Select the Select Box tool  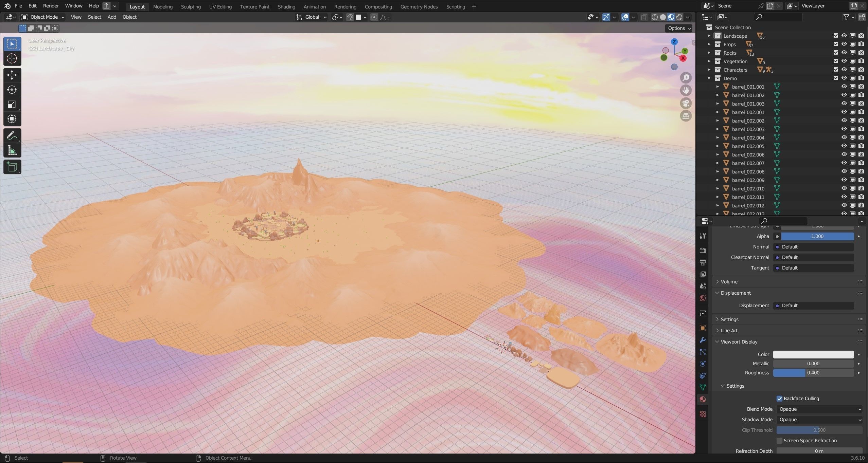12,44
